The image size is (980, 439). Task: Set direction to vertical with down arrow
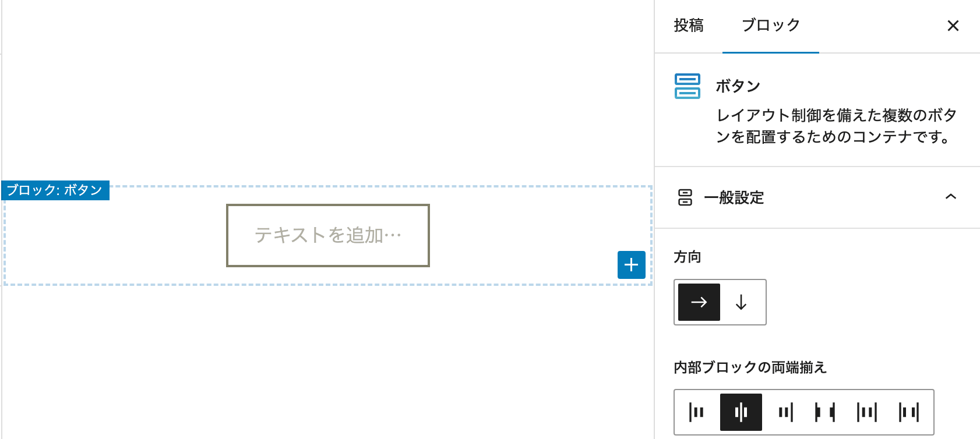pos(741,302)
